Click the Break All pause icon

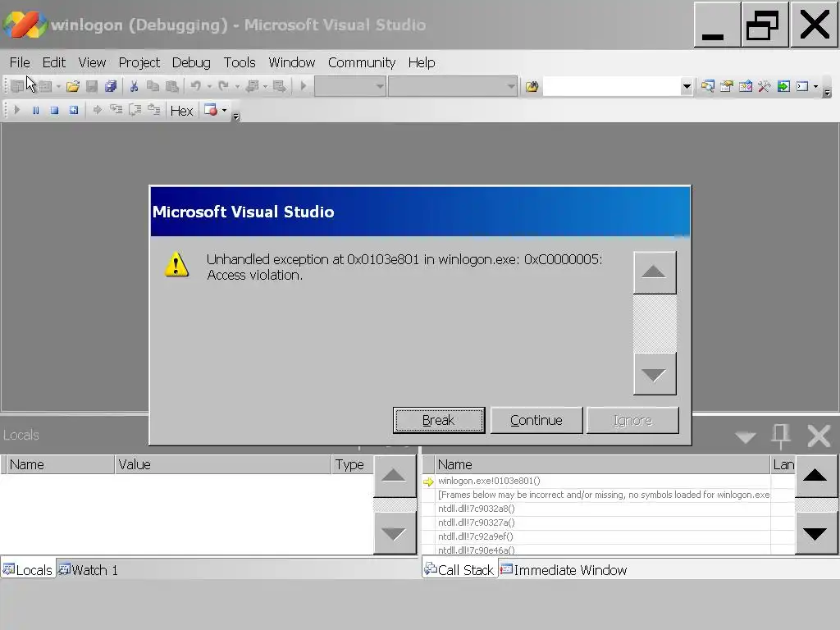(x=35, y=110)
